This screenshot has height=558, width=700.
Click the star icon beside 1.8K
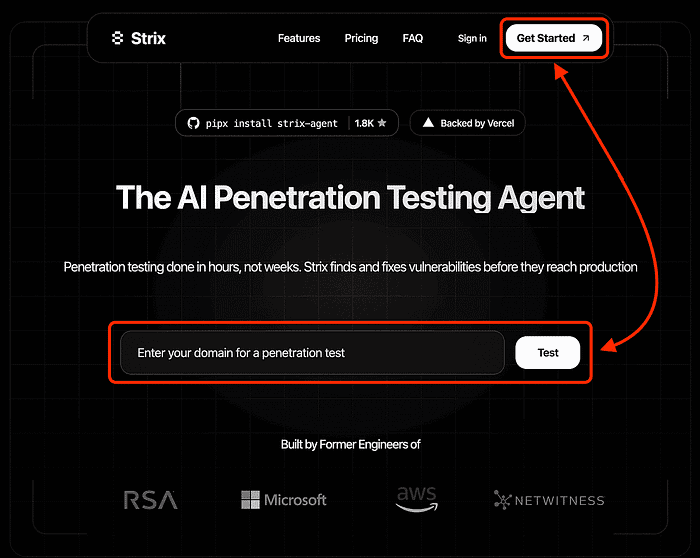(x=382, y=123)
